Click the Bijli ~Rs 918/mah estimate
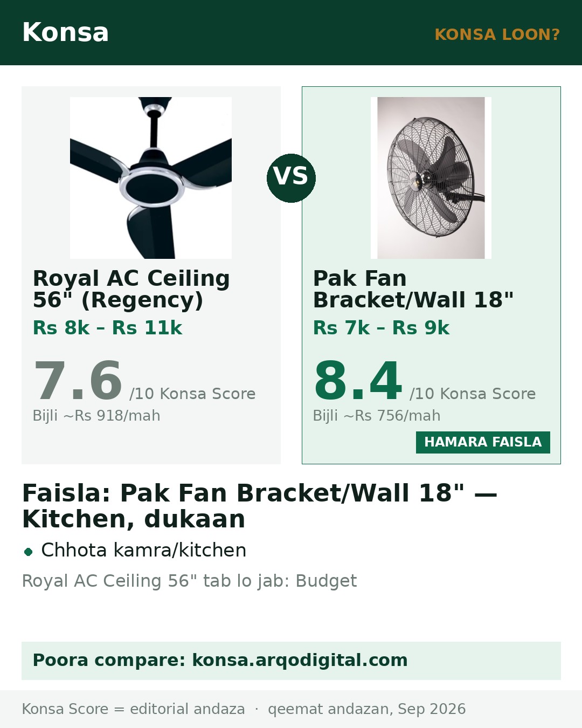Image resolution: width=582 pixels, height=728 pixels. coord(96,416)
